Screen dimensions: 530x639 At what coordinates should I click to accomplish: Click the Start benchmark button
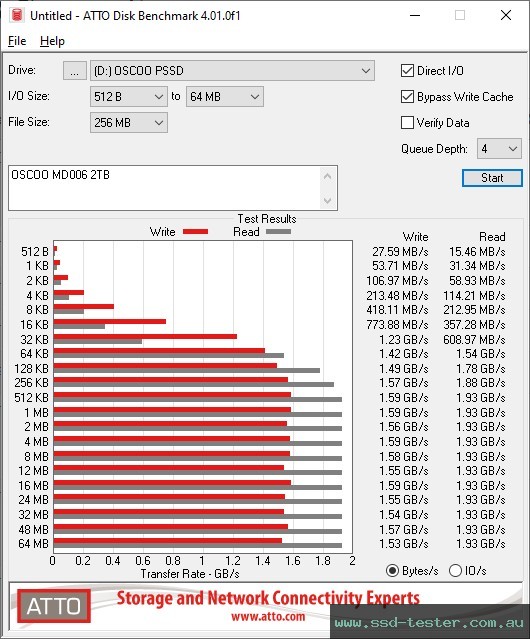pos(492,178)
